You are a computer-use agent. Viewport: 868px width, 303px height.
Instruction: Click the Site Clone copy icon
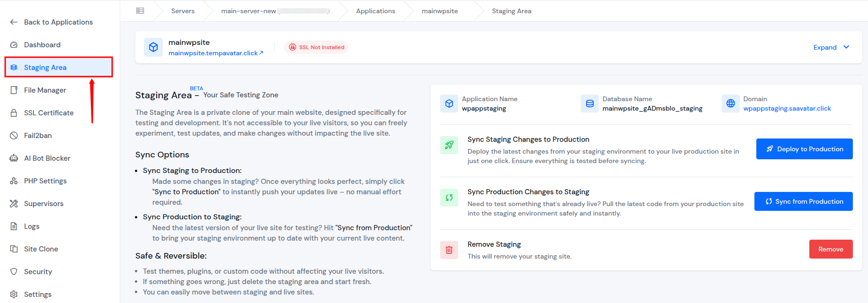click(14, 249)
